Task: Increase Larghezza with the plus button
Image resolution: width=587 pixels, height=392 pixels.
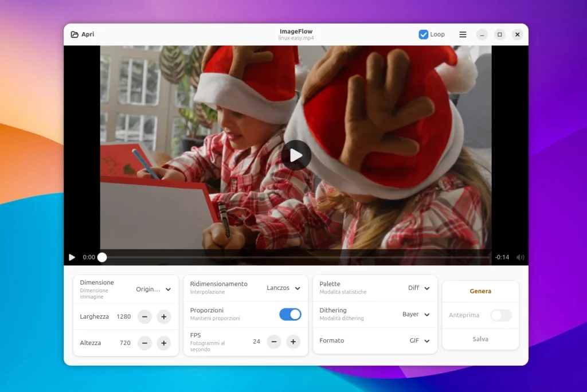Action: point(164,316)
